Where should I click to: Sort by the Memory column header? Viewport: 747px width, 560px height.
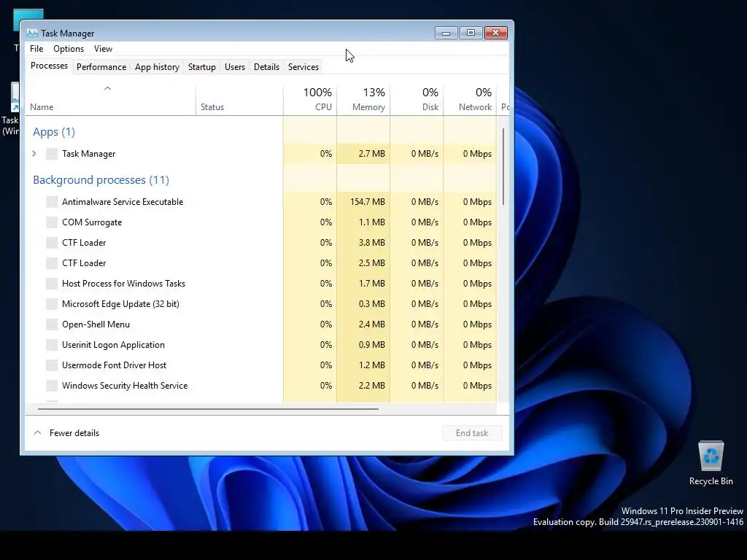pos(363,99)
